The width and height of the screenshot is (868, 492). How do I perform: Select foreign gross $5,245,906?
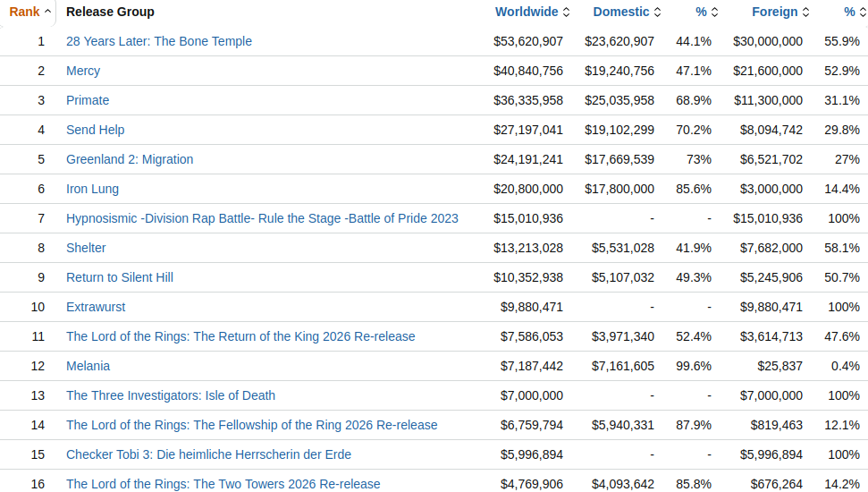pos(771,277)
